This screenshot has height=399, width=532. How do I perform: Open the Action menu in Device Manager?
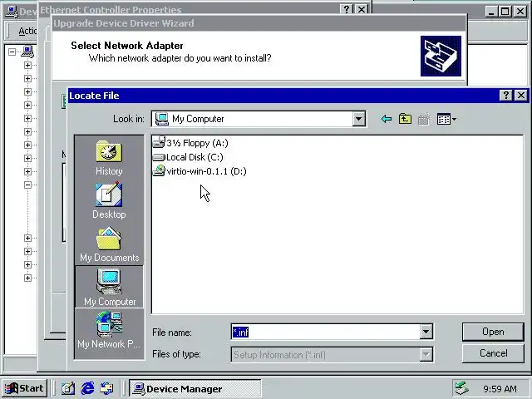click(x=27, y=32)
